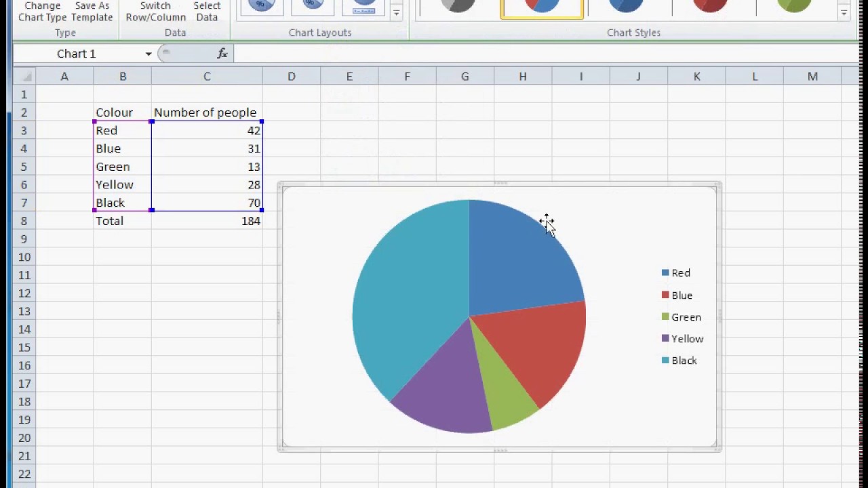868x488 pixels.
Task: Select row 8 header
Action: (24, 221)
